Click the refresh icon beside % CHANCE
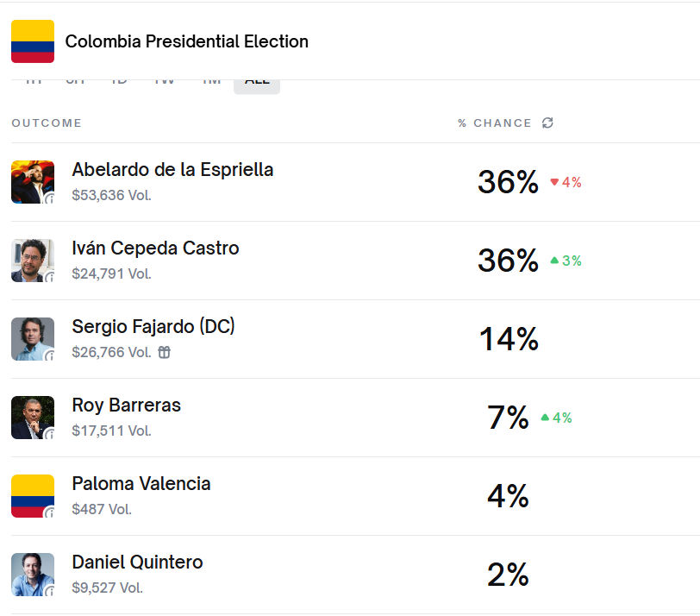This screenshot has width=700, height=616. tap(547, 123)
